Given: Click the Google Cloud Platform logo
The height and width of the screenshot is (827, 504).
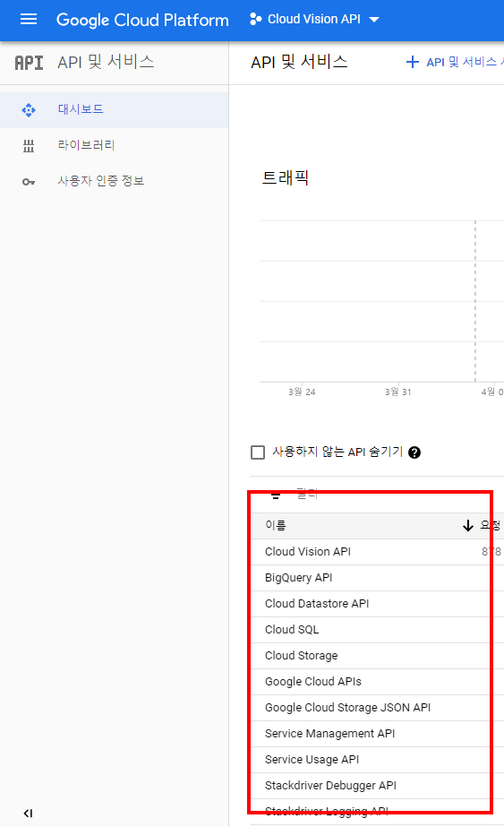Looking at the screenshot, I should [142, 20].
